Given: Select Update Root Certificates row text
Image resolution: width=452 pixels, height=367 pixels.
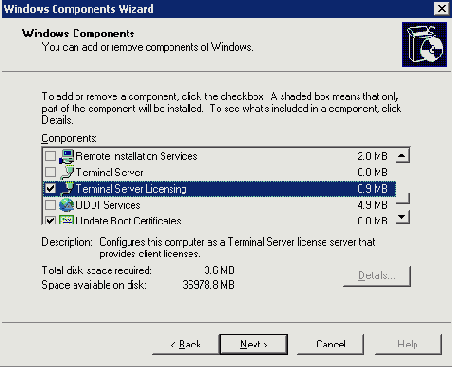Looking at the screenshot, I should click(x=128, y=220).
